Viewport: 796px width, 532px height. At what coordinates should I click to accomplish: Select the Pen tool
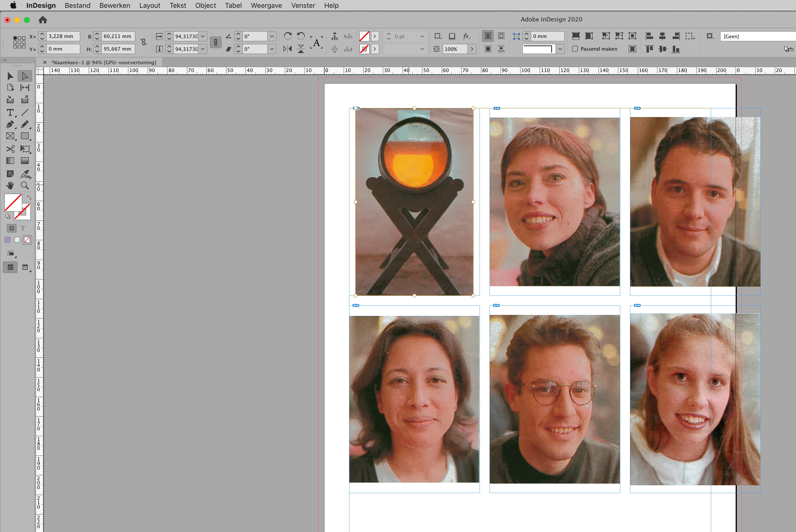click(10, 125)
